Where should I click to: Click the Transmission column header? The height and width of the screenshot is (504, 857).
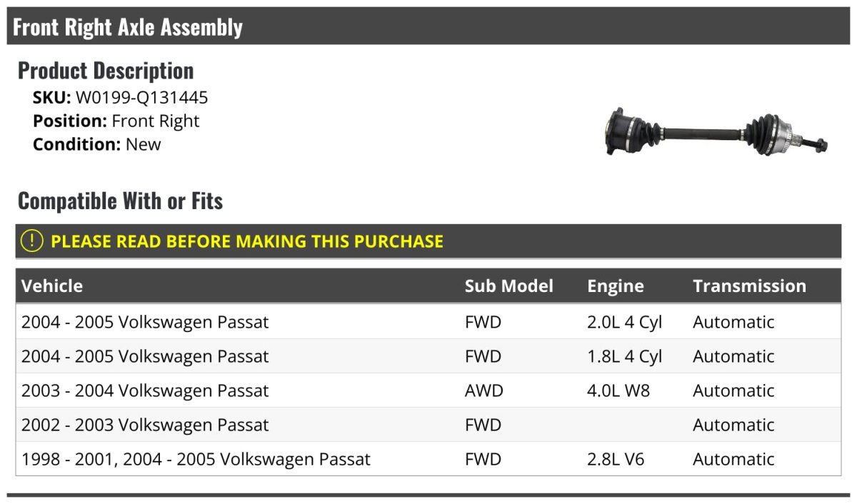coord(748,286)
